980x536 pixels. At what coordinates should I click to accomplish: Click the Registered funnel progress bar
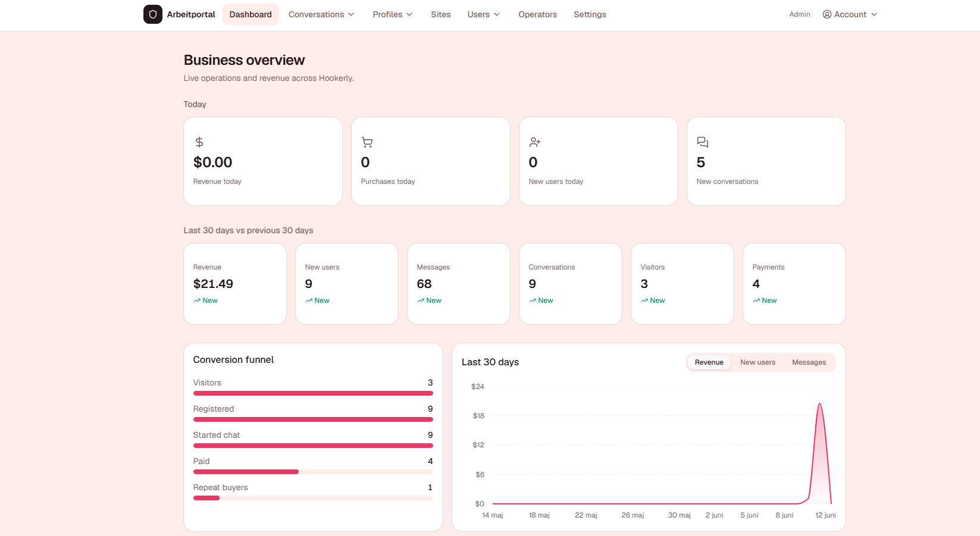point(313,419)
